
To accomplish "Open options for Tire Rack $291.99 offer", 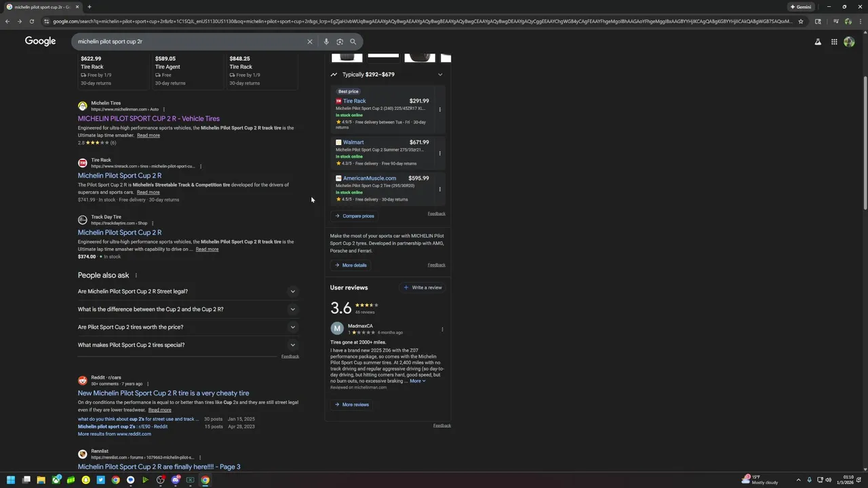I will (439, 110).
